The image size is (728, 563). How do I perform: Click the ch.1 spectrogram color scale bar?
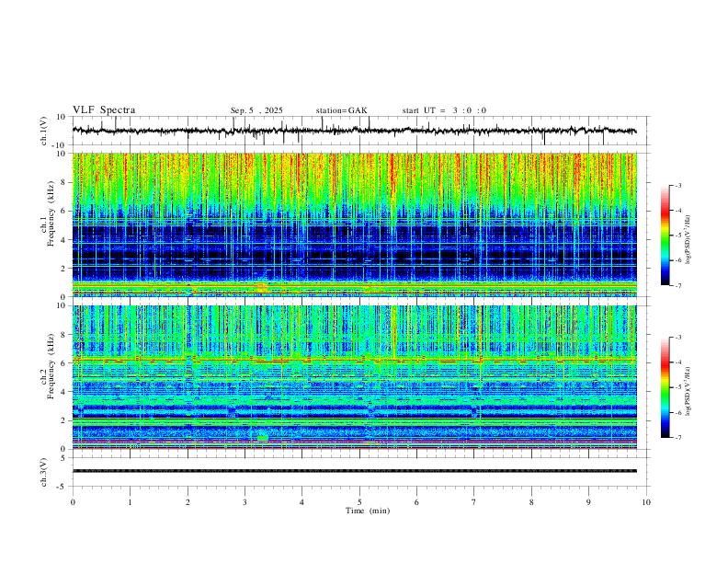click(665, 236)
